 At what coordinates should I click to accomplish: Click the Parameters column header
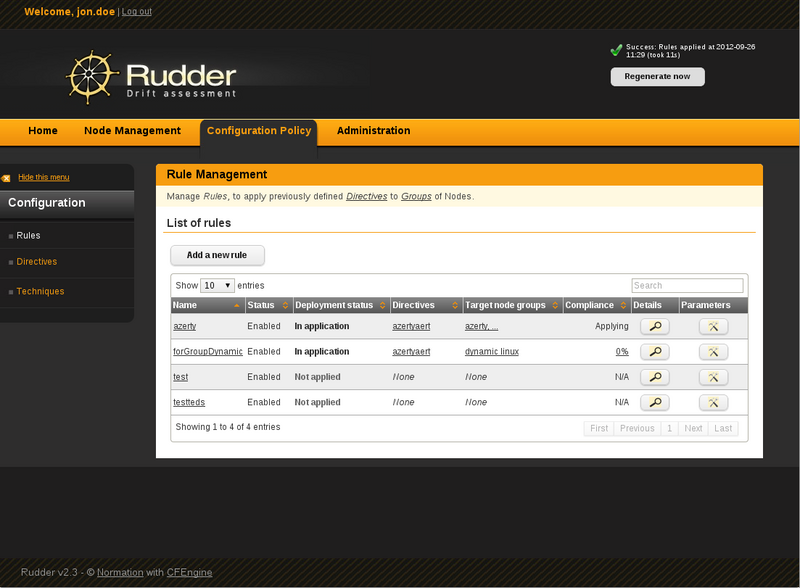pyautogui.click(x=713, y=305)
